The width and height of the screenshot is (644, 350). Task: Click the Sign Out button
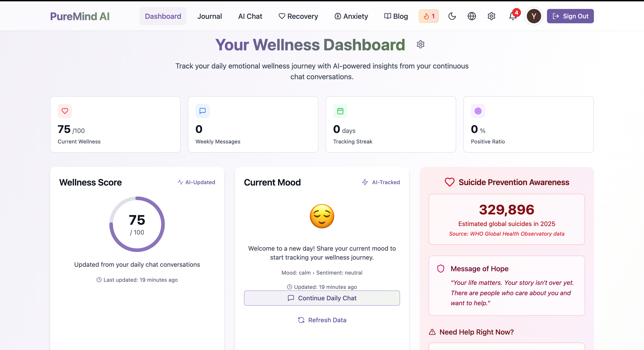tap(570, 16)
